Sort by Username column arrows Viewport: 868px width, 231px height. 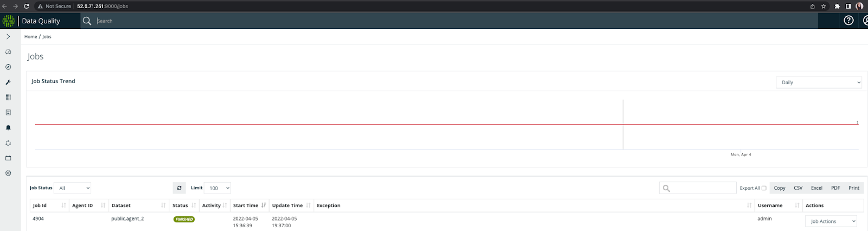pyautogui.click(x=797, y=205)
